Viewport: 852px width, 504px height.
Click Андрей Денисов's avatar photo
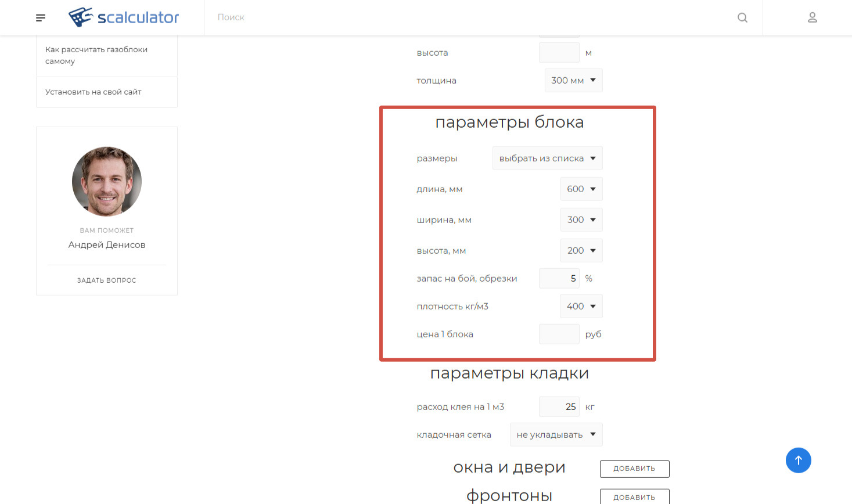click(x=107, y=182)
